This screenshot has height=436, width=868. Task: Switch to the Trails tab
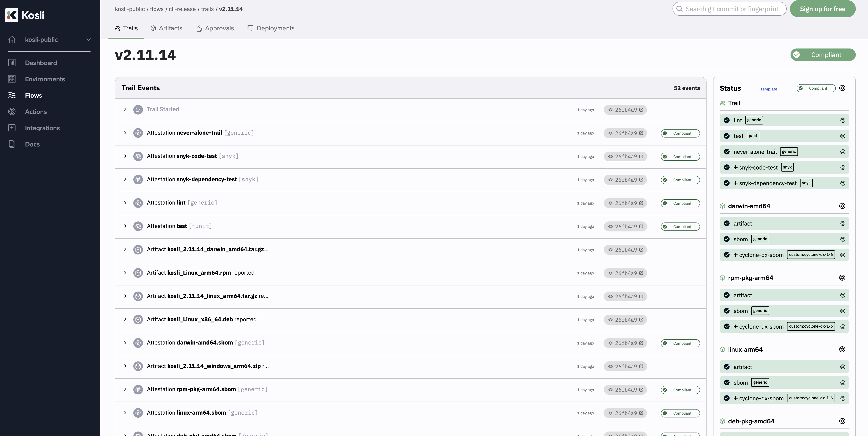coord(126,28)
